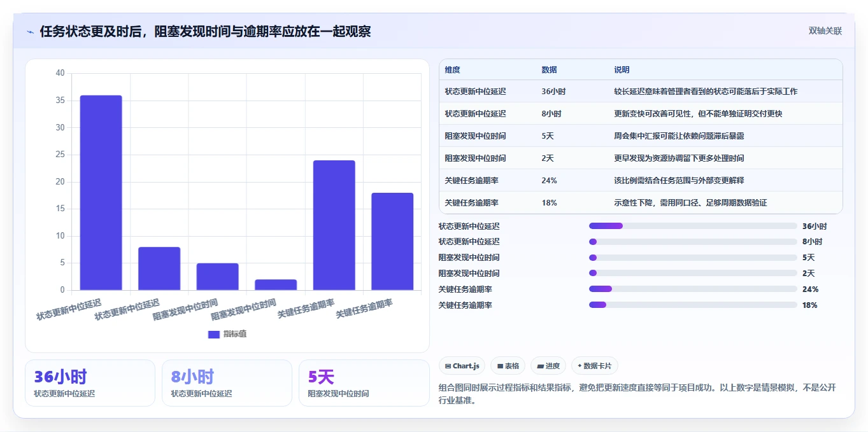Click the 双轴关联 tag in the header
Screen dimensions: 868x432
click(825, 31)
